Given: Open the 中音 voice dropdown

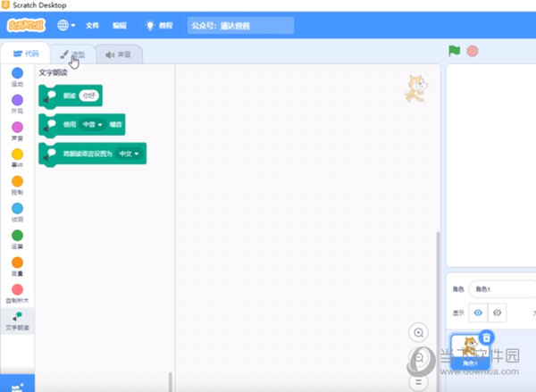Looking at the screenshot, I should pyautogui.click(x=93, y=125).
